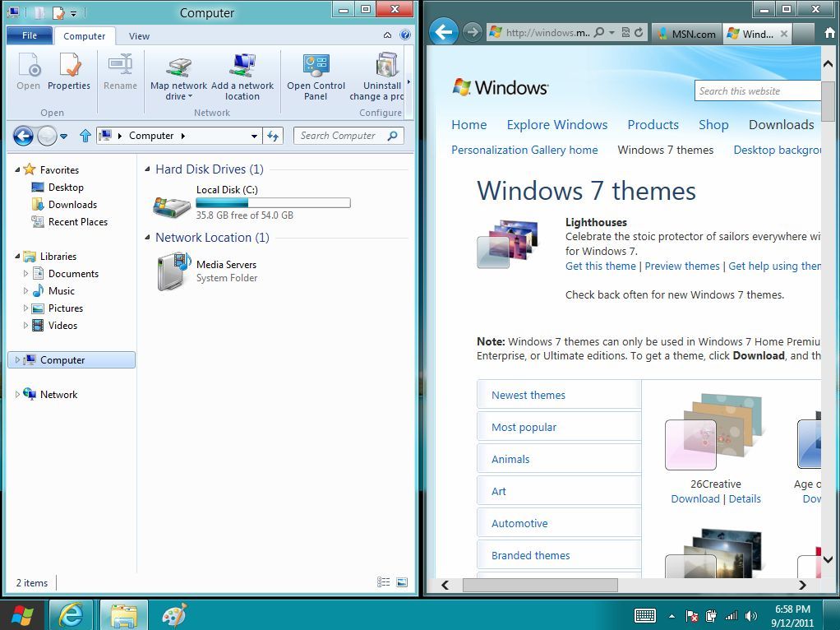This screenshot has height=630, width=840.
Task: Click File Explorer taskbar icon
Action: point(124,615)
